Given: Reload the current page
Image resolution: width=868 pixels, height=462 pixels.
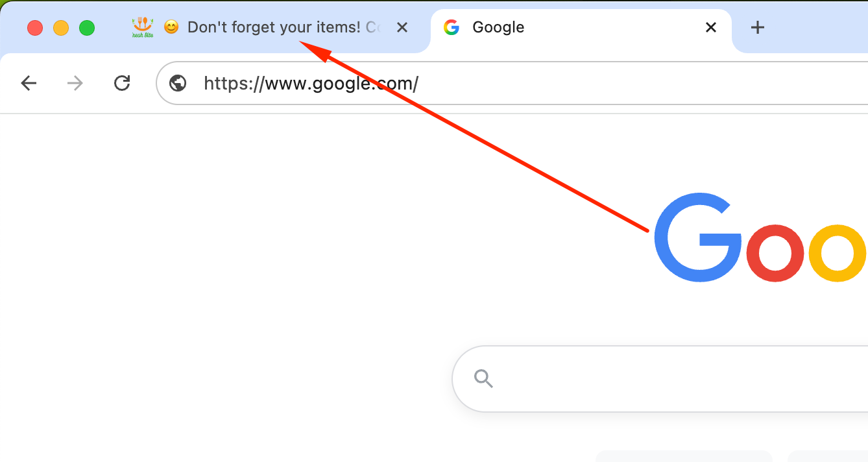Looking at the screenshot, I should (122, 83).
